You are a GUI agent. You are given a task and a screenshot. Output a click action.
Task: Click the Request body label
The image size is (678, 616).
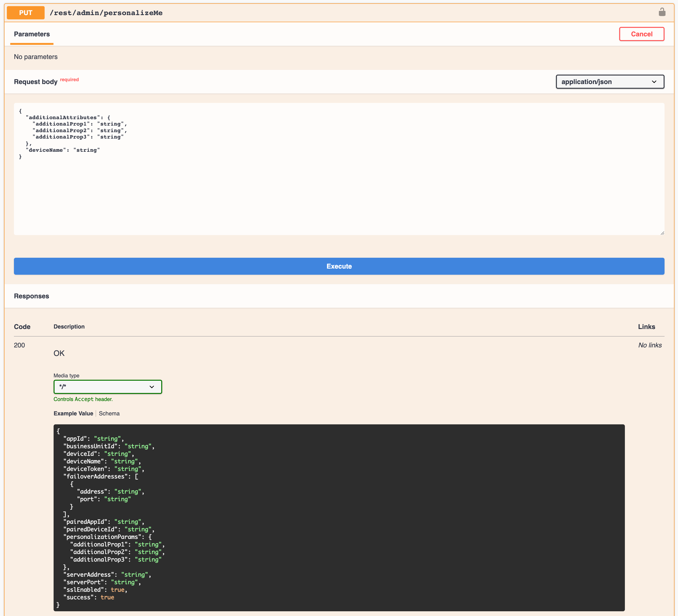click(36, 82)
